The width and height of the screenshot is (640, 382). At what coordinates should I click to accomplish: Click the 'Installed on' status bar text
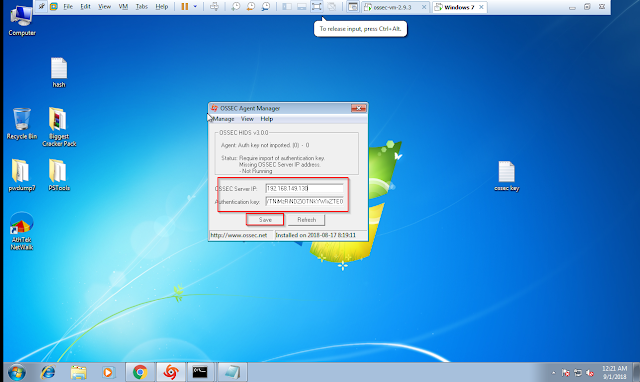click(x=316, y=235)
